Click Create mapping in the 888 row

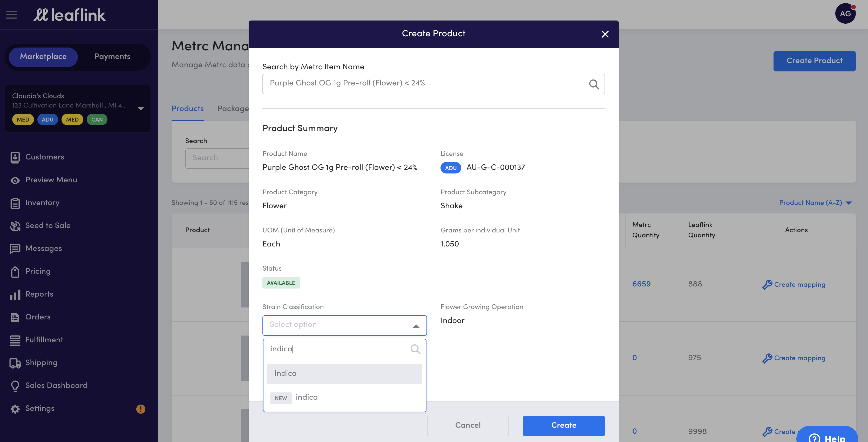point(799,285)
